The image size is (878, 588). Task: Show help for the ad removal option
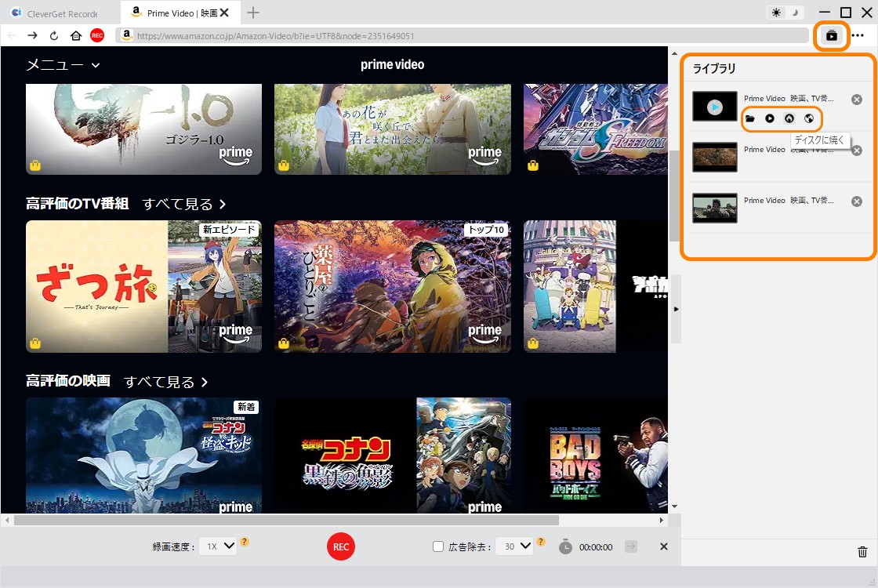pos(540,542)
